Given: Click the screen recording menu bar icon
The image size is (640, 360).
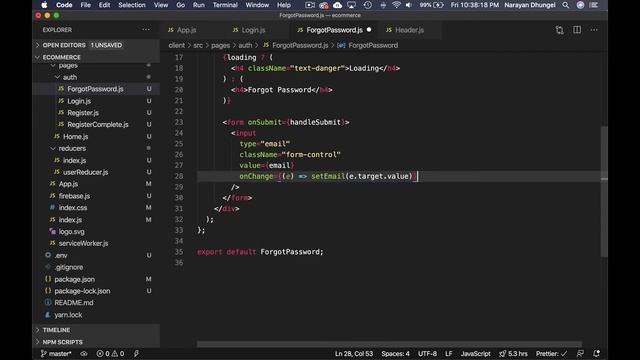Looking at the screenshot, I should coord(310,5).
